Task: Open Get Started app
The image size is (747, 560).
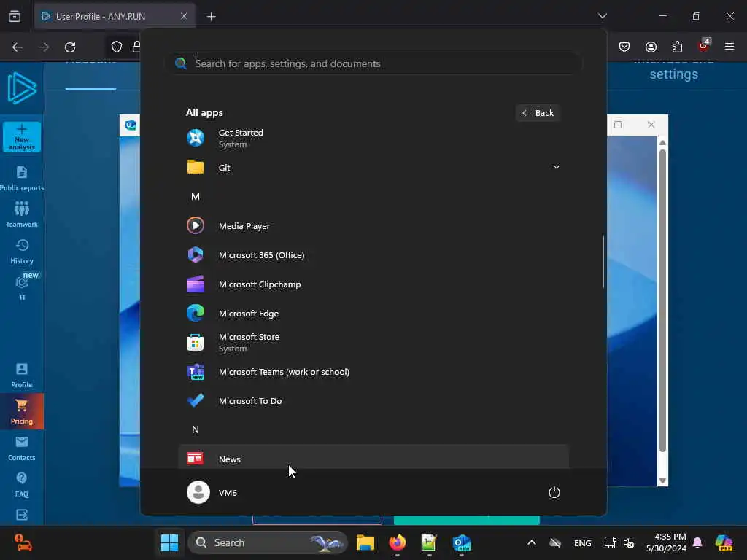Action: (x=373, y=138)
